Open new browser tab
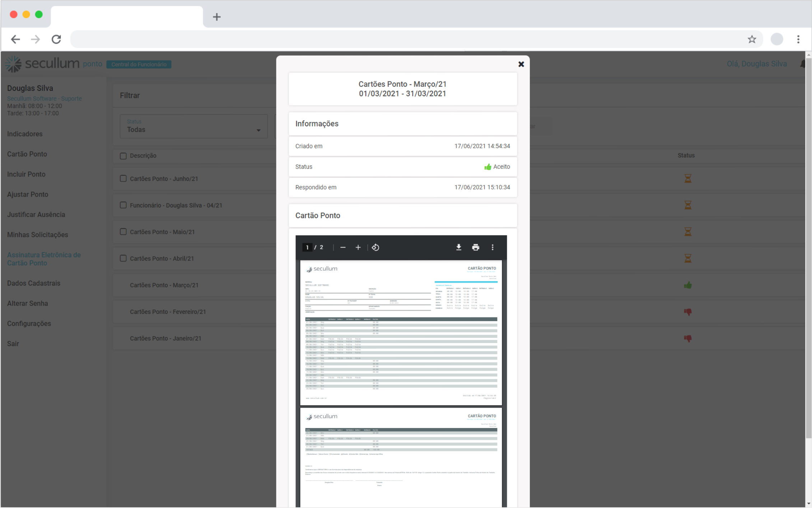Viewport: 812px width, 508px height. click(x=216, y=17)
